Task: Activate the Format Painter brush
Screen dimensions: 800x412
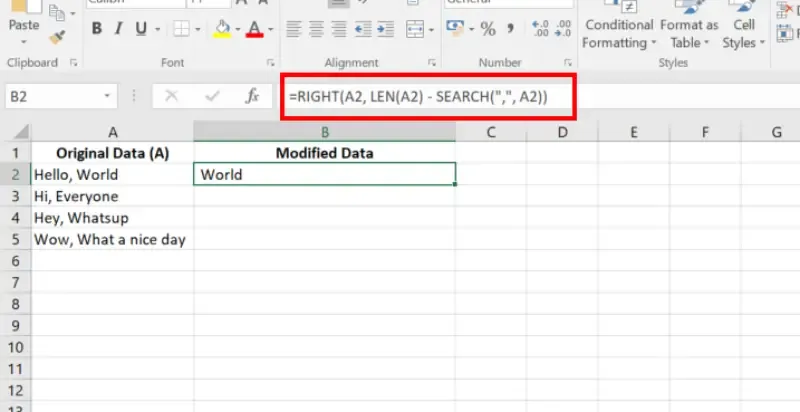Action: tap(57, 36)
